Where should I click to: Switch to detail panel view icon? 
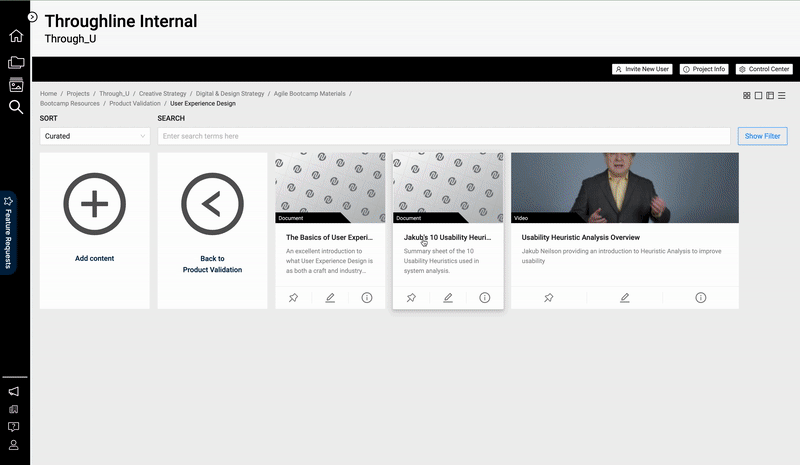[x=770, y=95]
